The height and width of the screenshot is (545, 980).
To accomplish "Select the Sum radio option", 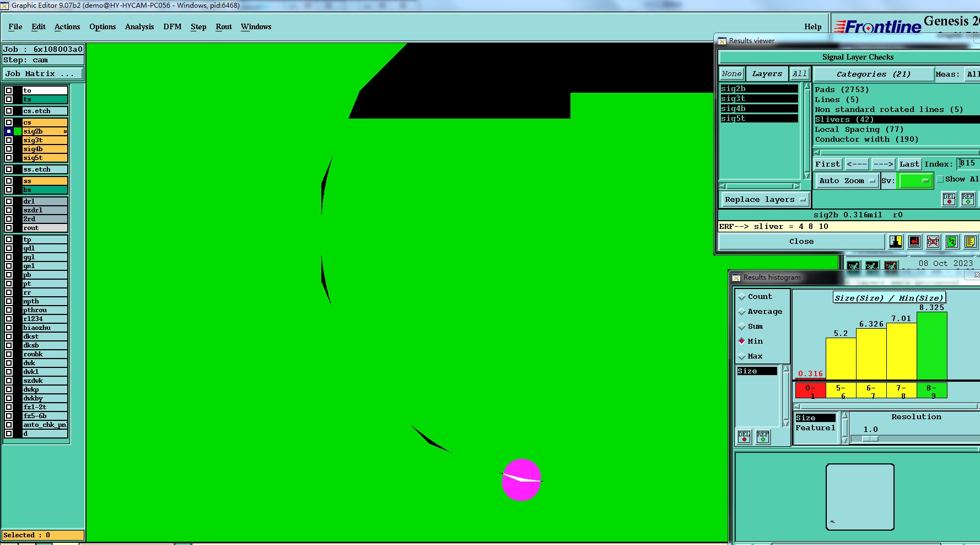I will (742, 327).
